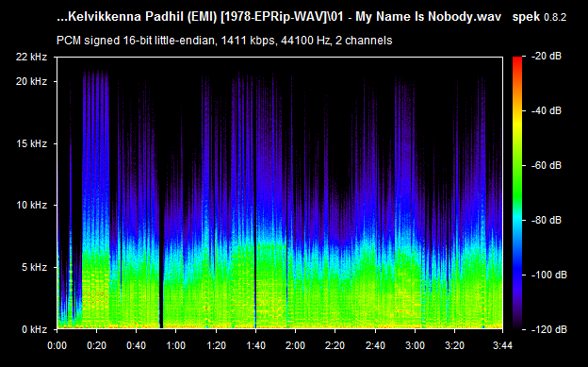Click the 3:00 time axis marker
Image resolution: width=588 pixels, height=367 pixels.
click(x=415, y=345)
